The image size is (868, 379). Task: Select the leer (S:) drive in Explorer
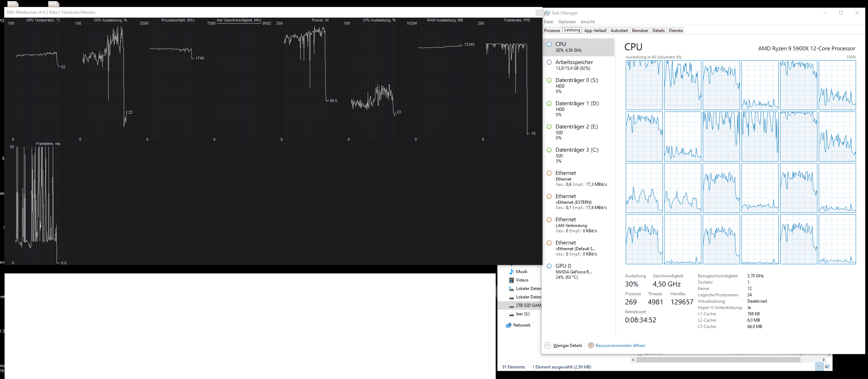[x=523, y=314]
